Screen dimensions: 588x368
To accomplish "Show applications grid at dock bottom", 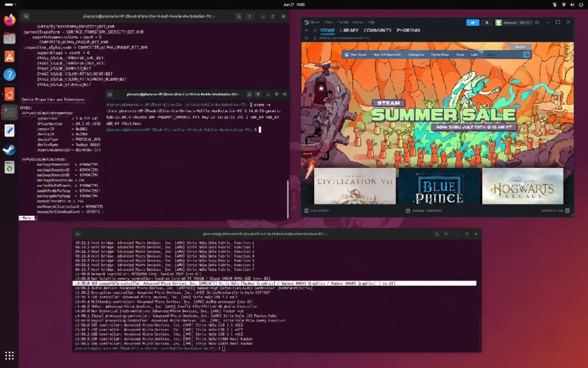I will click(9, 355).
